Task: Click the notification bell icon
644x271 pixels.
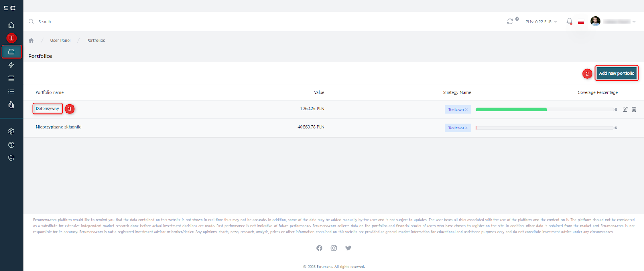Action: 569,21
